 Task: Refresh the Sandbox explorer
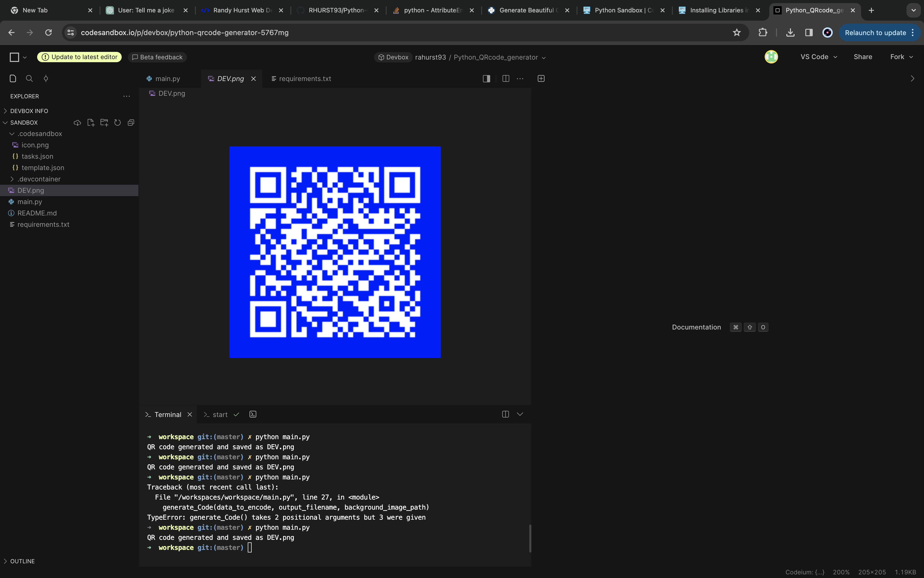coord(117,123)
